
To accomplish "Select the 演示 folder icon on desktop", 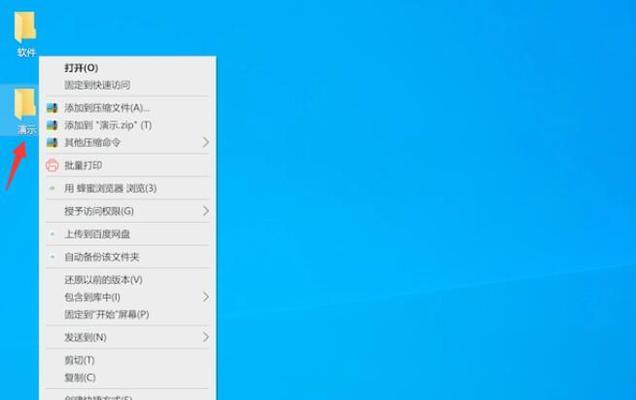I will pyautogui.click(x=25, y=105).
